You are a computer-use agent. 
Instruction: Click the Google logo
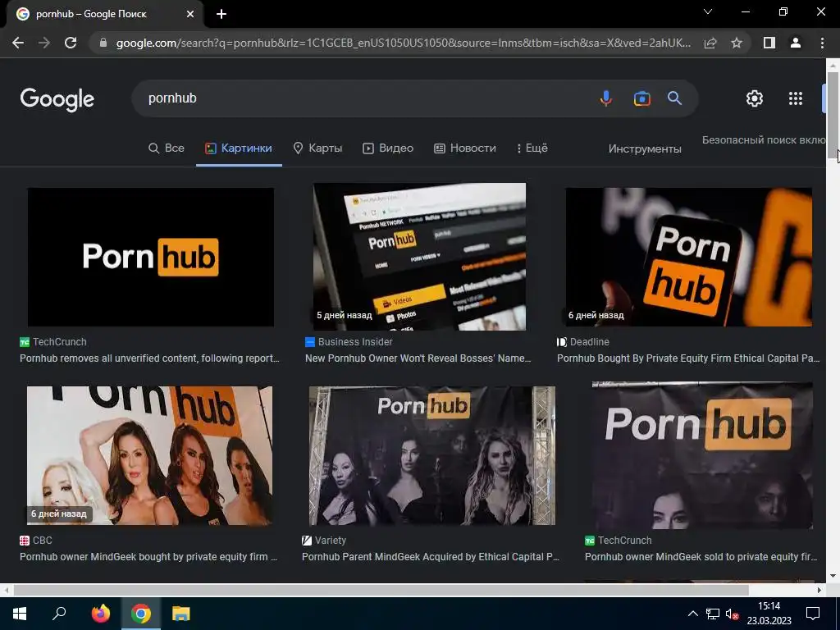click(57, 99)
